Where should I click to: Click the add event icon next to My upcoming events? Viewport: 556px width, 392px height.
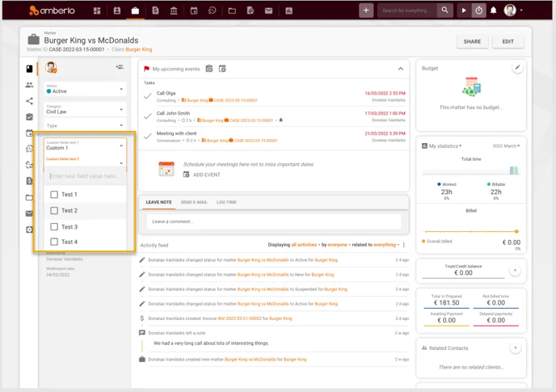222,69
